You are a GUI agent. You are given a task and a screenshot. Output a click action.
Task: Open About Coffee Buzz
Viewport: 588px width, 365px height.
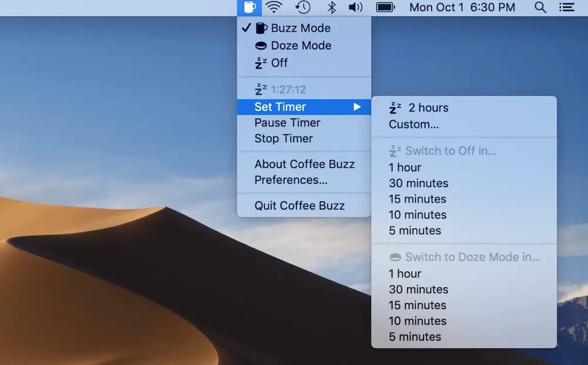tap(304, 164)
